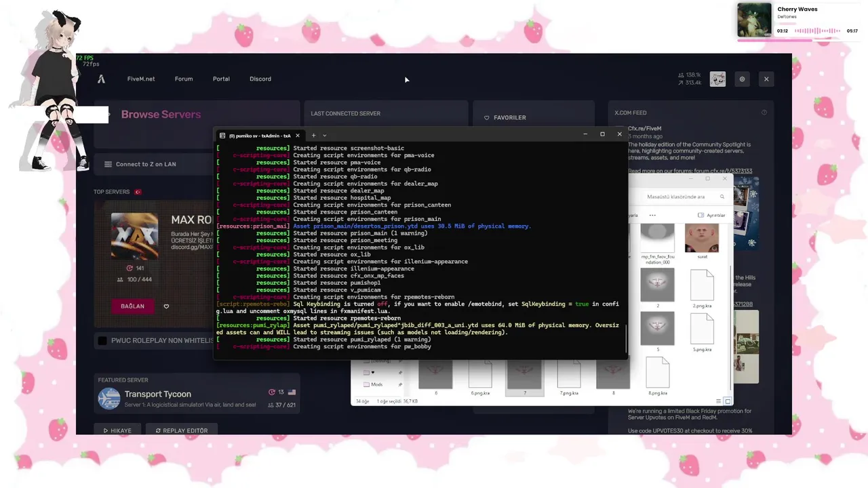Screen dimensions: 868x488
Task: Click the Ayrıntılar details pane button
Action: pos(711,215)
